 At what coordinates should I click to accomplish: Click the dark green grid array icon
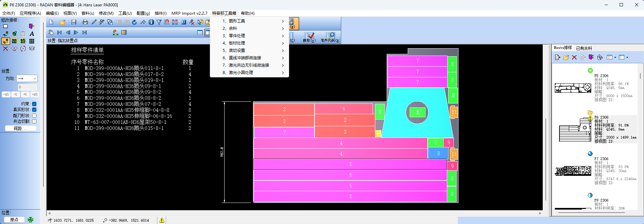[32, 41]
